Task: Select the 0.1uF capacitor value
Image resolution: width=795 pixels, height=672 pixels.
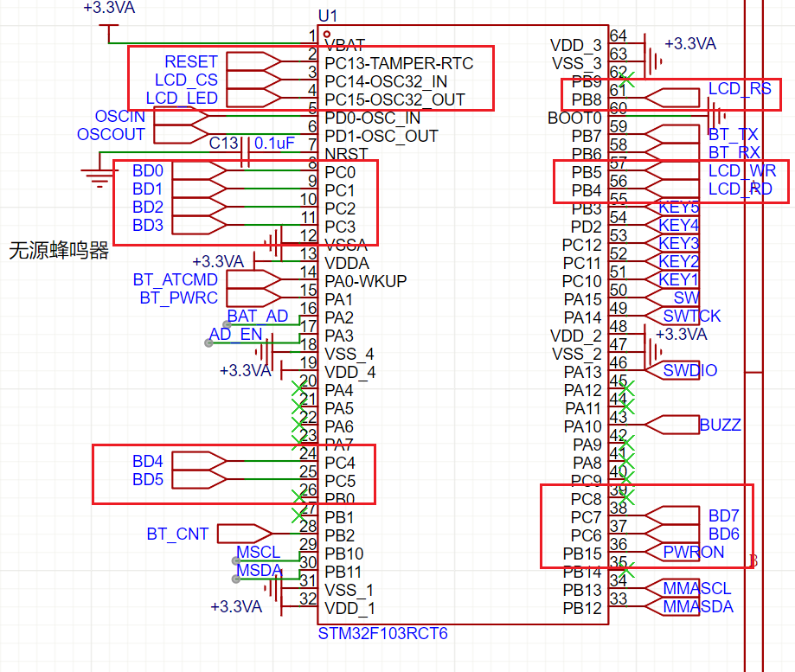Action: coord(273,144)
